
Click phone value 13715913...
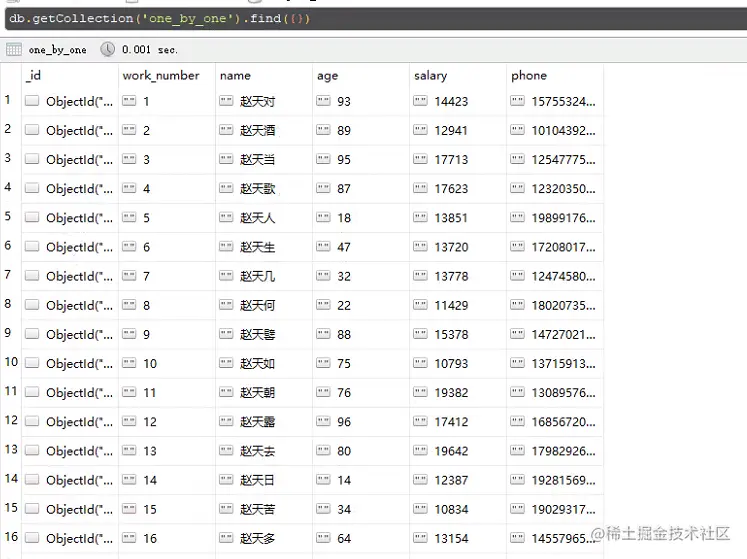coord(564,364)
